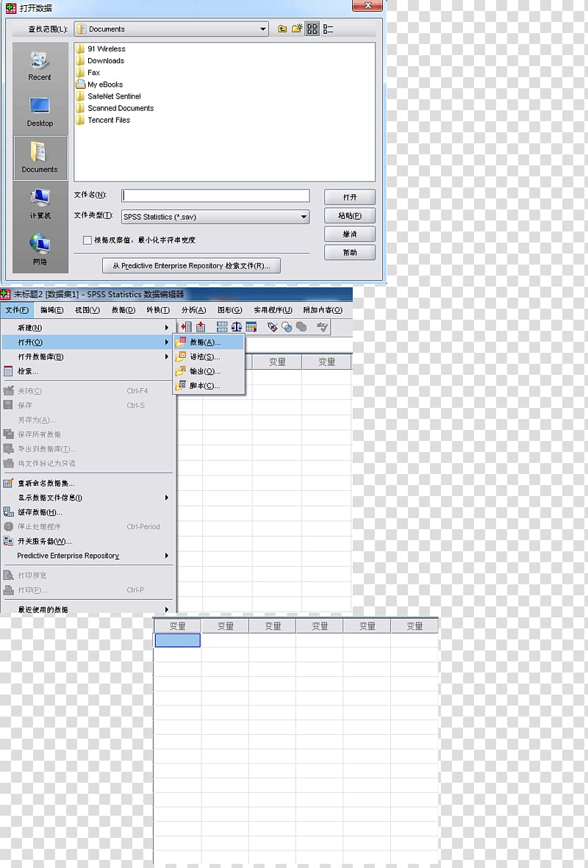Select the highlighted blue cell in data grid
This screenshot has height=868, width=588.
click(x=177, y=640)
